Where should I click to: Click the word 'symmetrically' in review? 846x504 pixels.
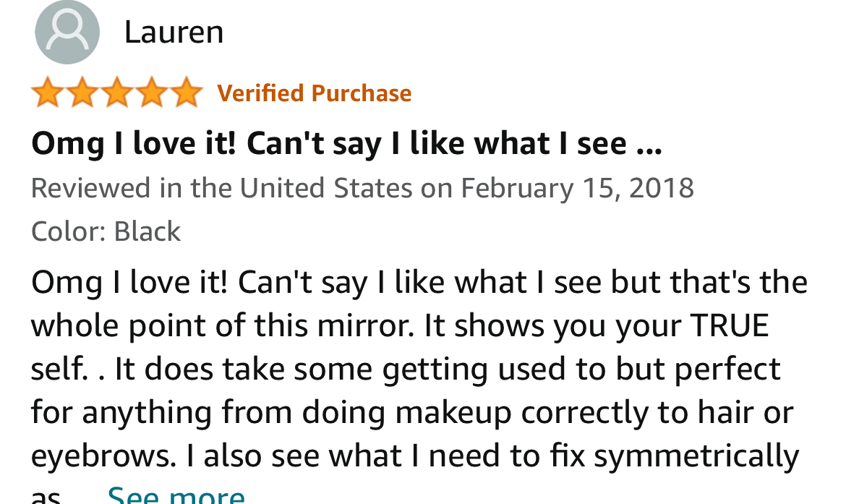click(x=696, y=456)
